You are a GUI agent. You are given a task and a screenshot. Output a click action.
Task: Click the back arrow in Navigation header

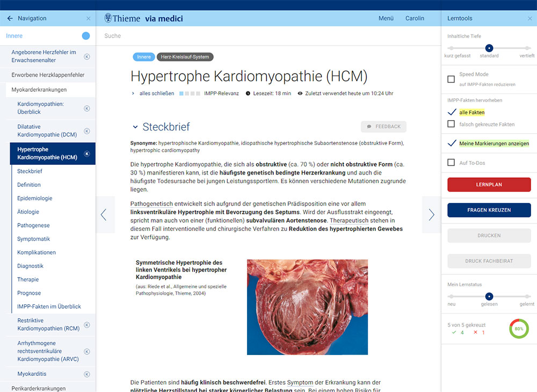(x=10, y=18)
